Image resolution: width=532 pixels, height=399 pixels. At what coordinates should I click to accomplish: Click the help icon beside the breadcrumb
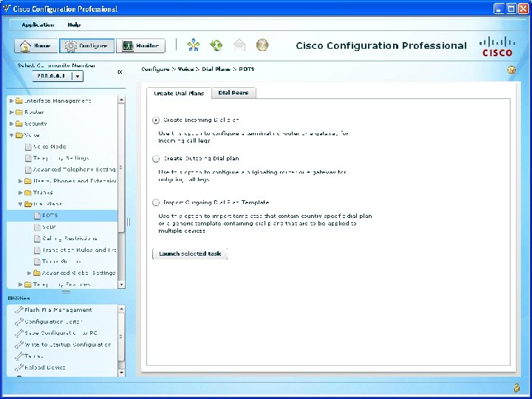tap(511, 70)
